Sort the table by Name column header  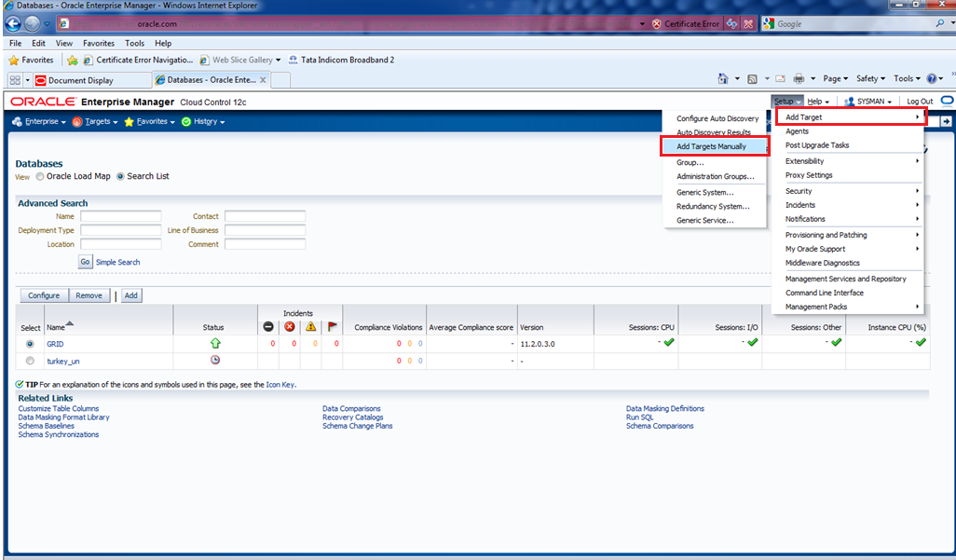tap(56, 327)
